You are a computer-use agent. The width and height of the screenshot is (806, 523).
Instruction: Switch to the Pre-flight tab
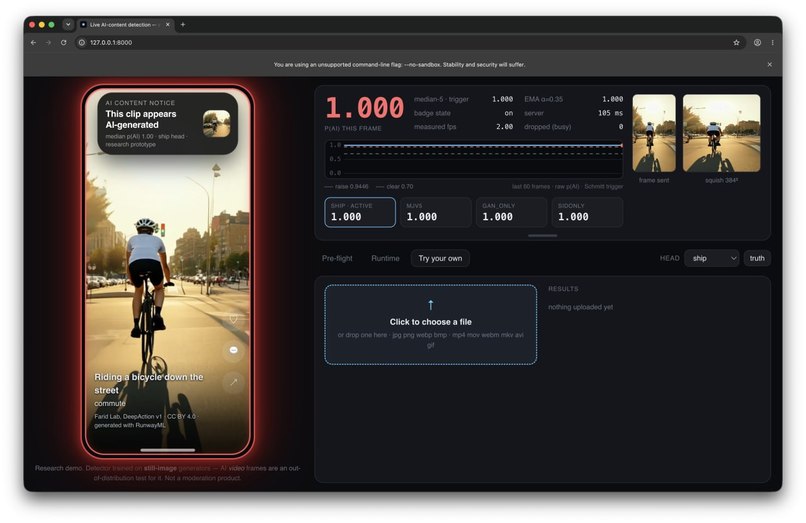point(337,258)
